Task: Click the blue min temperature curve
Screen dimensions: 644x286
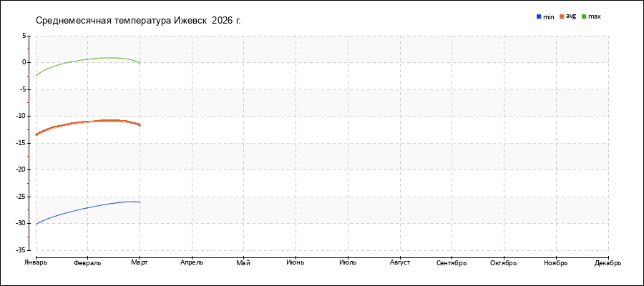Action: tap(86, 208)
